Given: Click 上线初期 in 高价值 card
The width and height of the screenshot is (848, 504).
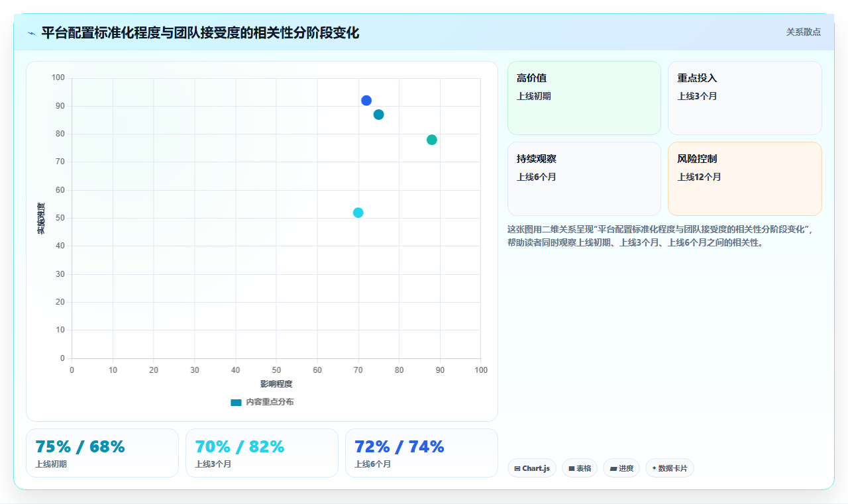Looking at the screenshot, I should coord(534,96).
